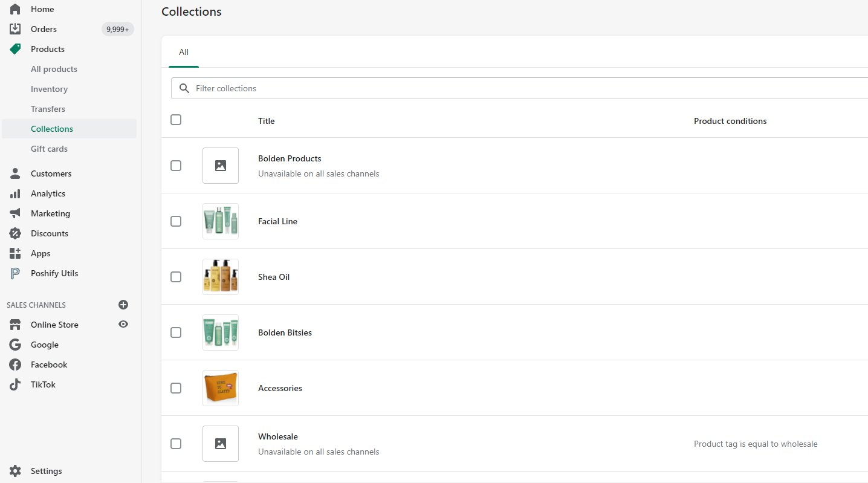Tick the Wholesale collection checkbox
The image size is (868, 483).
point(176,444)
